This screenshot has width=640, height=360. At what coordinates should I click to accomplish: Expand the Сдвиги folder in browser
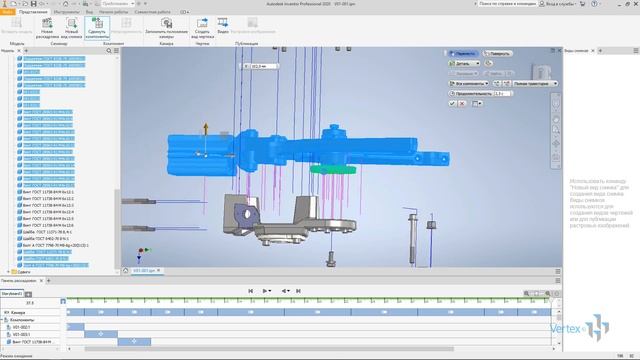click(x=8, y=271)
